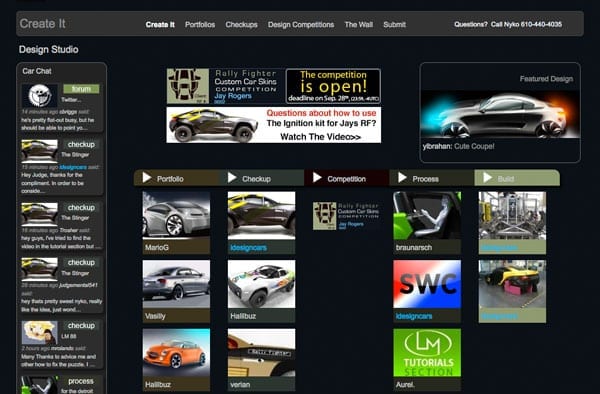This screenshot has height=394, width=600.
Task: Open the featured Cute Coupe design image
Action: click(500, 114)
